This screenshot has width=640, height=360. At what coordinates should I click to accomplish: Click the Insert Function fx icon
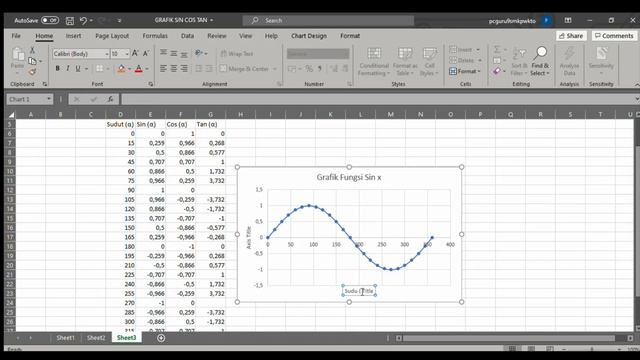[110, 99]
